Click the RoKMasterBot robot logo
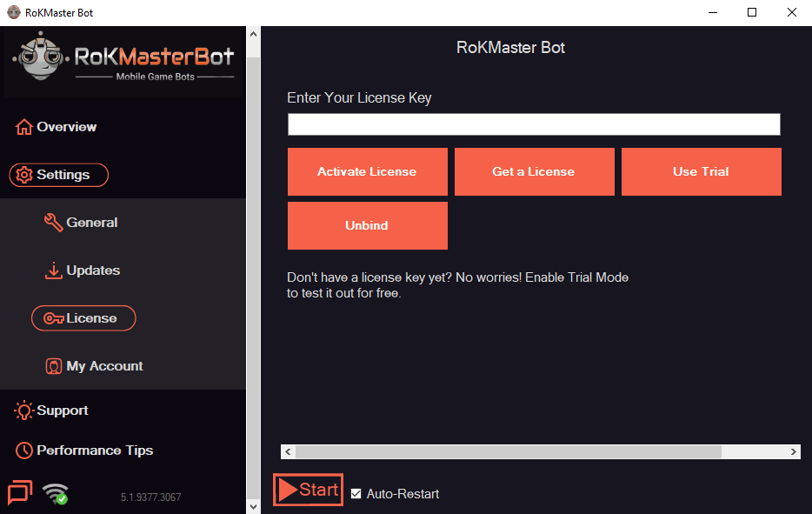This screenshot has height=514, width=812. click(x=40, y=56)
